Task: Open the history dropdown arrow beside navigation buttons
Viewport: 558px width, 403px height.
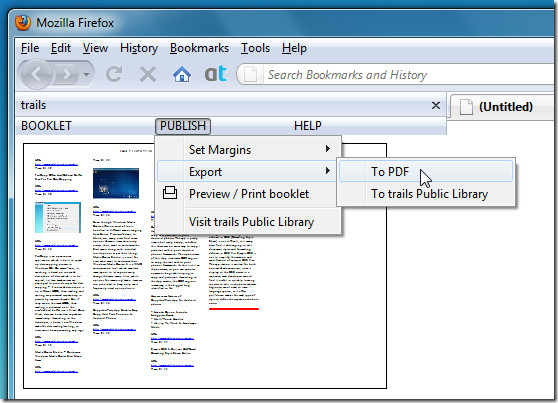Action: 86,75
